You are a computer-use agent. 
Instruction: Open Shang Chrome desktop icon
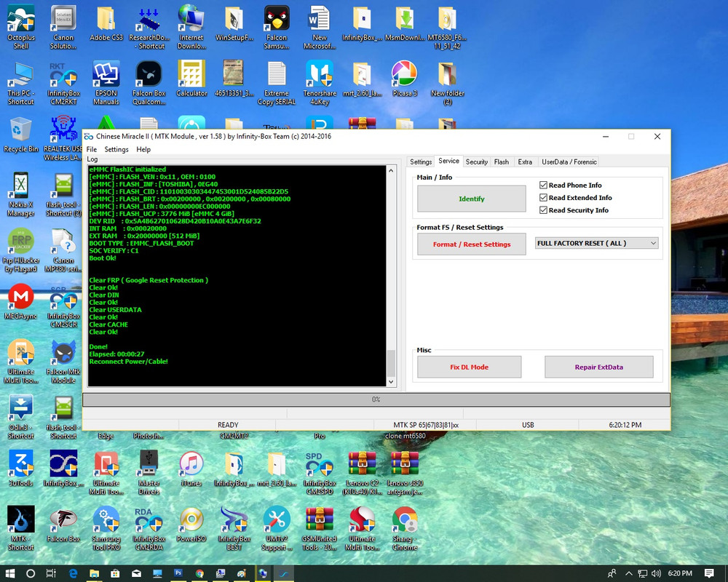tap(404, 528)
